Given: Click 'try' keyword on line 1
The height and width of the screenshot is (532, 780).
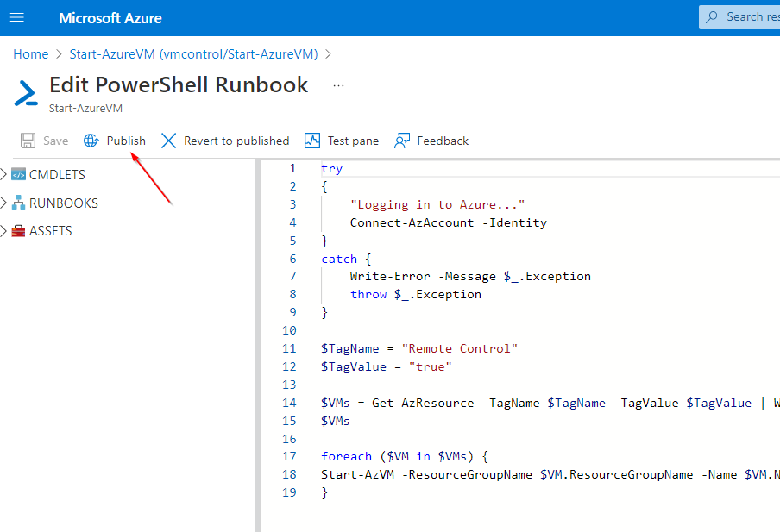Looking at the screenshot, I should (332, 168).
